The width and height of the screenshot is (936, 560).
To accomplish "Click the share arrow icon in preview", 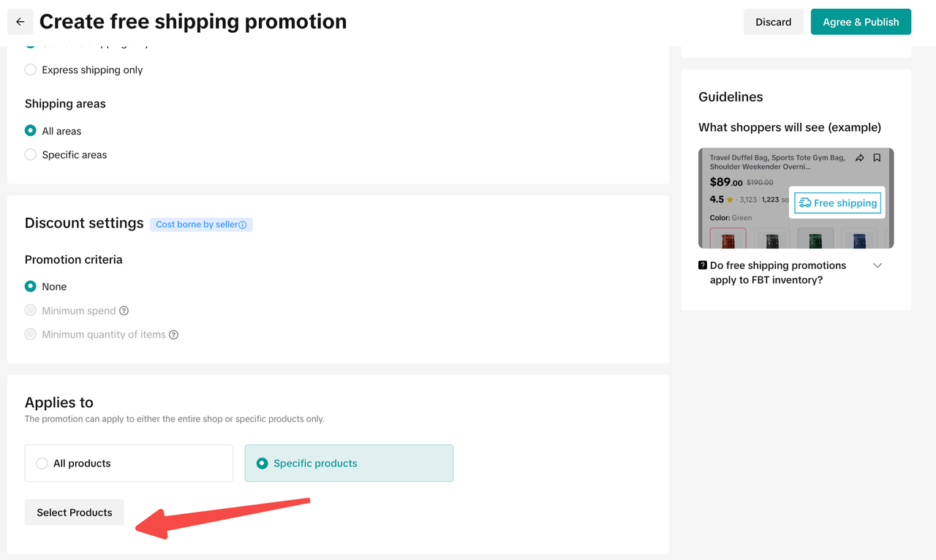I will coord(860,158).
